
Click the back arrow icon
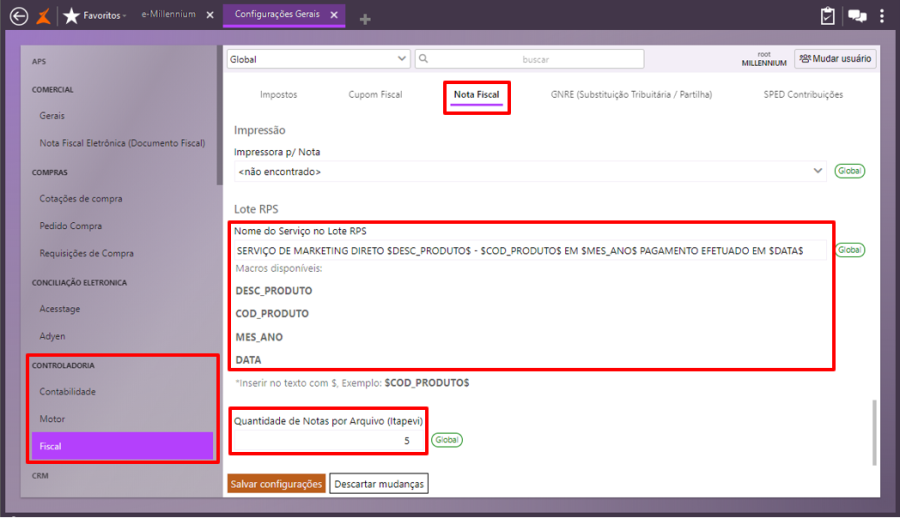19,16
